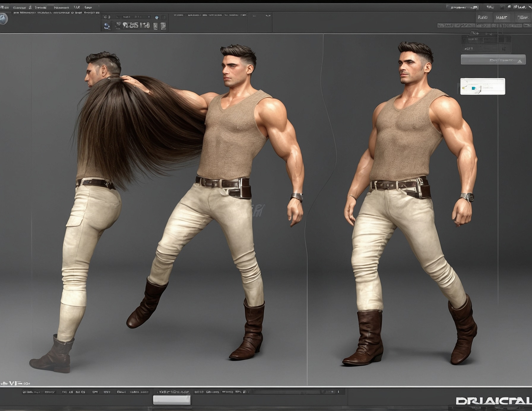Open the HABIT tab in top-right panel

click(501, 18)
